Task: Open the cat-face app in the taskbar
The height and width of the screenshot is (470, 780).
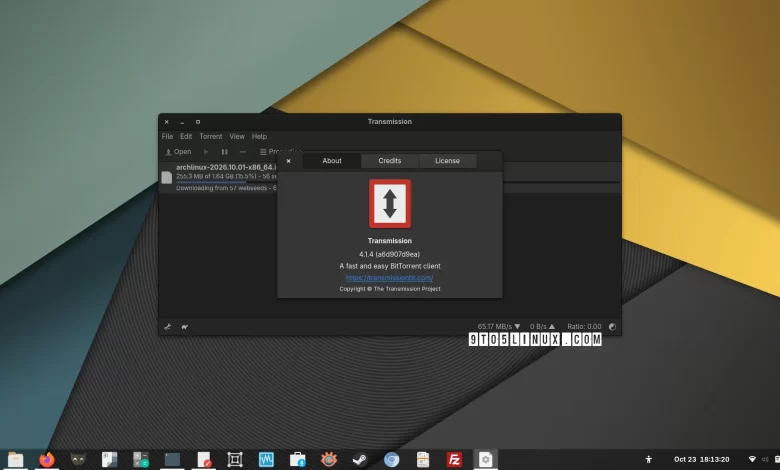Action: [78, 459]
